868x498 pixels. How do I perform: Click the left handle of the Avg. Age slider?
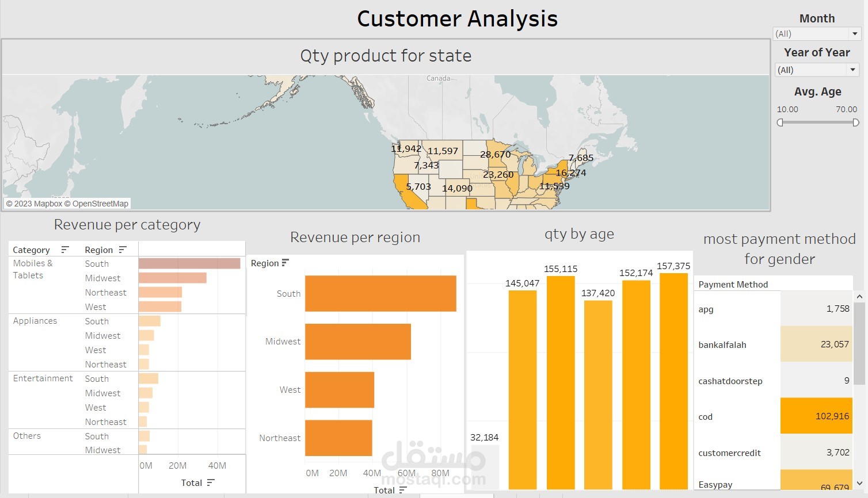tap(780, 122)
